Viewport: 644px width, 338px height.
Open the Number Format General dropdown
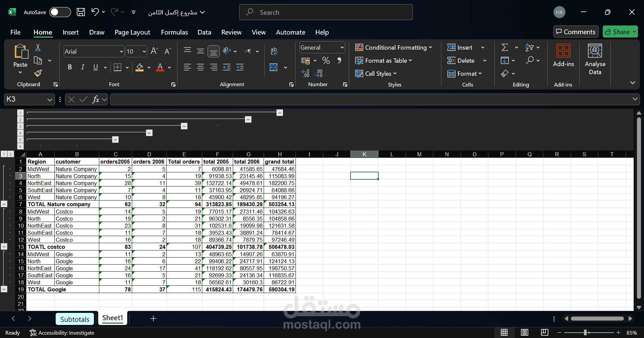[x=342, y=48]
